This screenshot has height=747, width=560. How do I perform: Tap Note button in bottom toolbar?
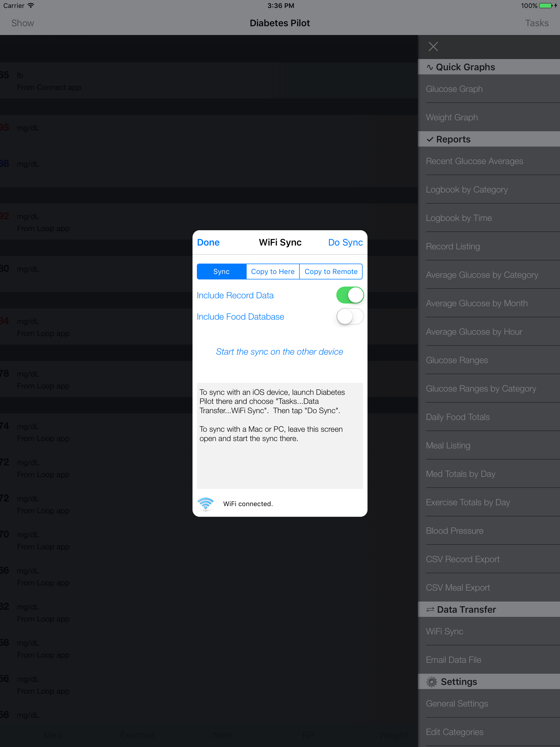(223, 735)
